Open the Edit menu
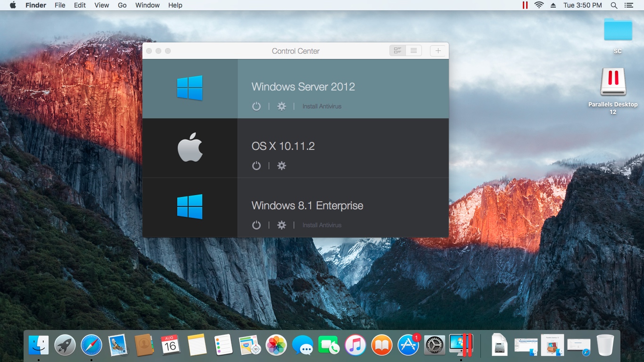Image resolution: width=644 pixels, height=362 pixels. 80,5
